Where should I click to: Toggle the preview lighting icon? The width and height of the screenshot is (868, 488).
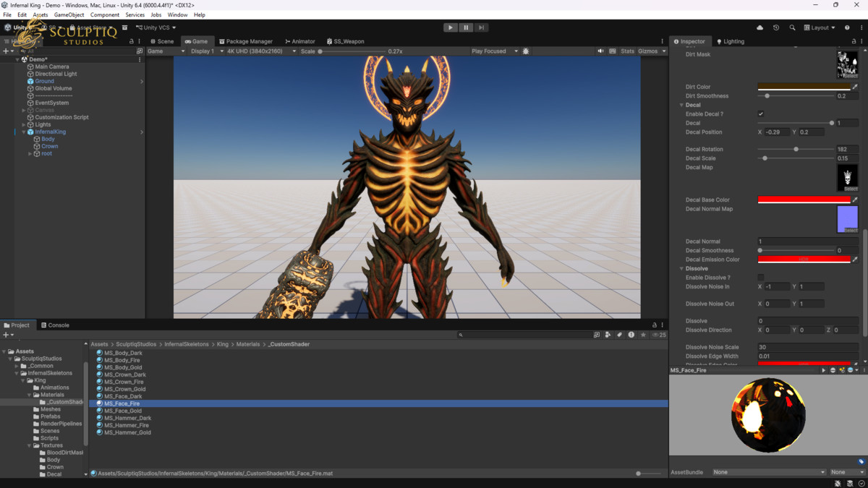[x=842, y=370]
